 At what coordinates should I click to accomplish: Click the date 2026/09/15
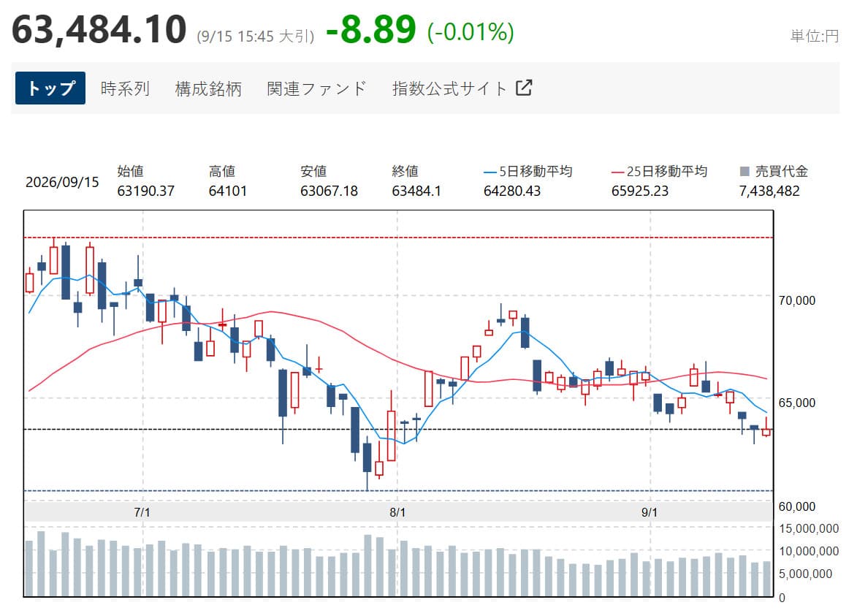[x=62, y=182]
